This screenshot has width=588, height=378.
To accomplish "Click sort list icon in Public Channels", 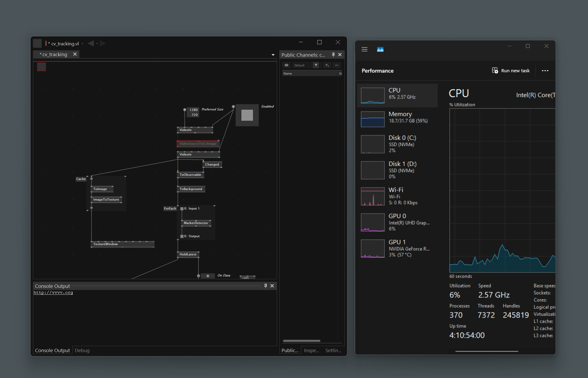I will 327,65.
